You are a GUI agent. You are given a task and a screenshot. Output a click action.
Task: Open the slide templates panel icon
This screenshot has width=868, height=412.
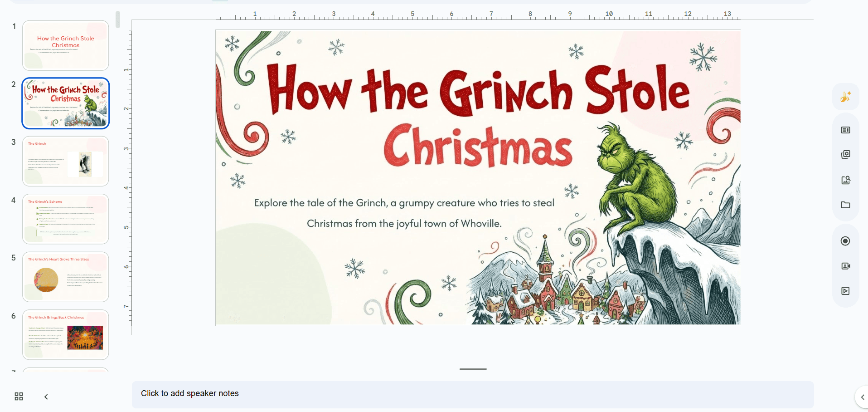click(x=845, y=130)
